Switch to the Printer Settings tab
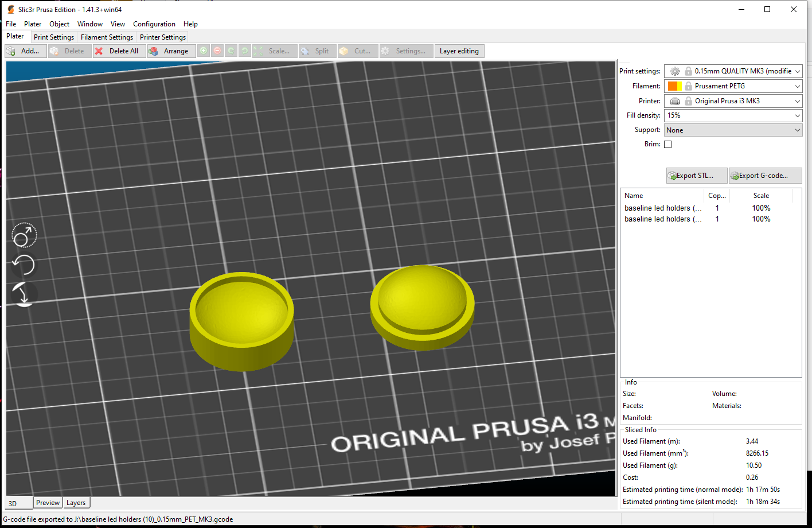 (x=163, y=37)
